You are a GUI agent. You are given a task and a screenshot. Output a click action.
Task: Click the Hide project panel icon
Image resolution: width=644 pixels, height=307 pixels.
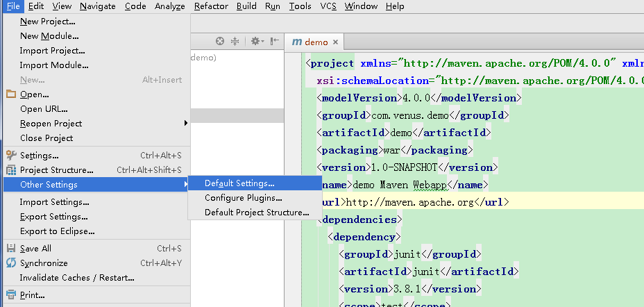pos(274,41)
